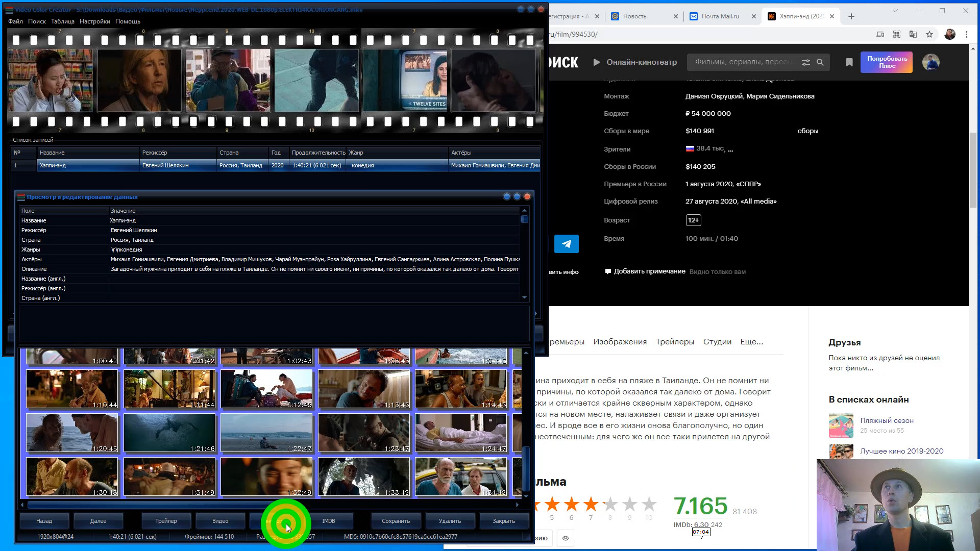Click the translate page icon

[x=913, y=34]
